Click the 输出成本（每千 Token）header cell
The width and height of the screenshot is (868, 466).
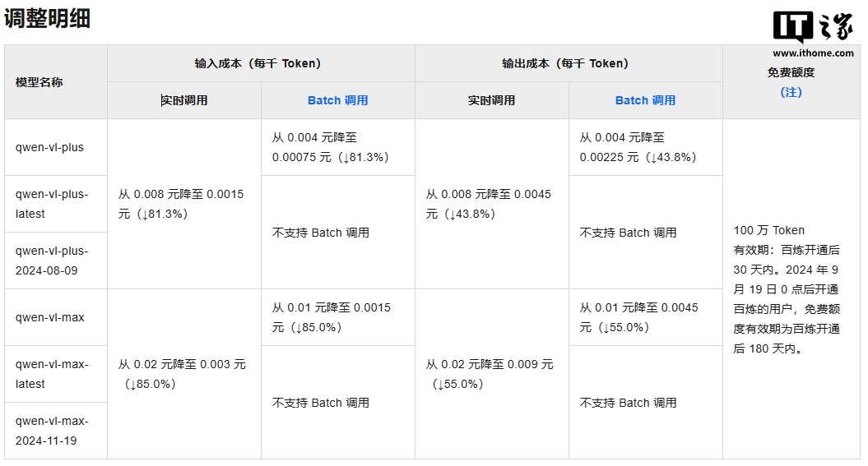[568, 63]
